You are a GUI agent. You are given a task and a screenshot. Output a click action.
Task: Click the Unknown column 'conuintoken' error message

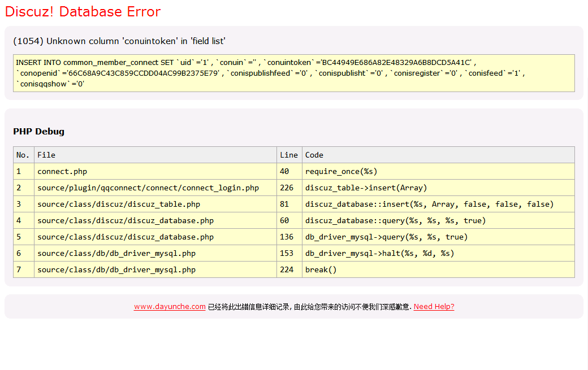119,41
